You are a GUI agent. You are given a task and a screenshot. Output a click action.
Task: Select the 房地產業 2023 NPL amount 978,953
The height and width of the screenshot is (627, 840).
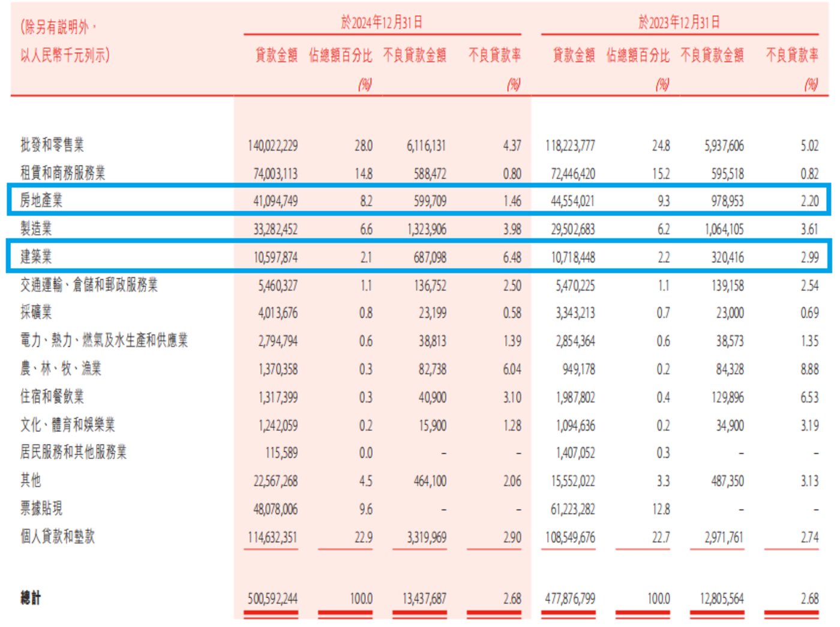pyautogui.click(x=727, y=201)
